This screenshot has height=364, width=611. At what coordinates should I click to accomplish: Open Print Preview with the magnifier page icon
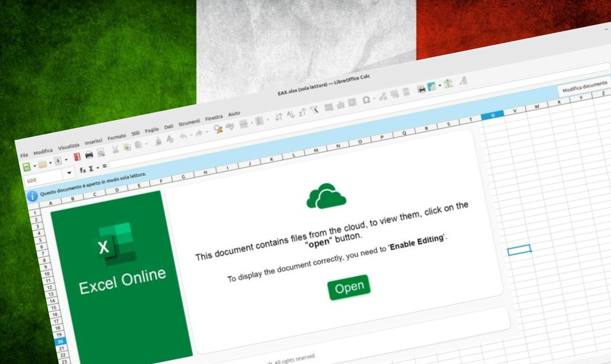pos(101,153)
